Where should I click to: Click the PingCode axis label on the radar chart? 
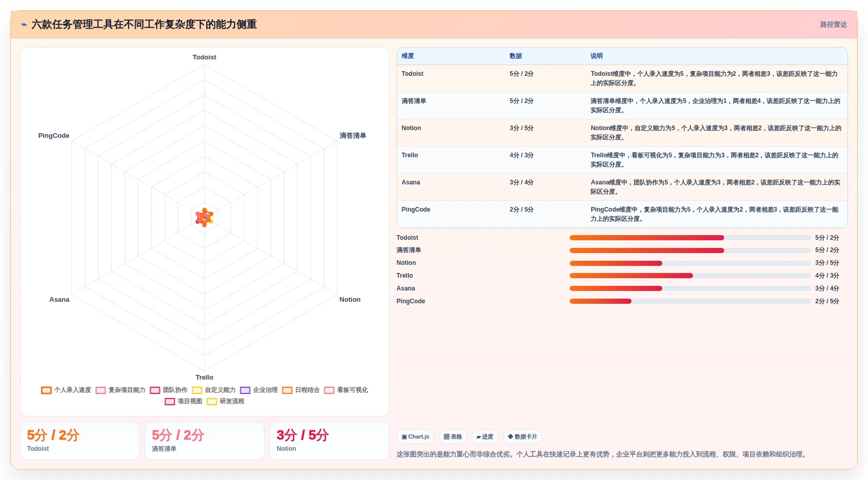(54, 136)
